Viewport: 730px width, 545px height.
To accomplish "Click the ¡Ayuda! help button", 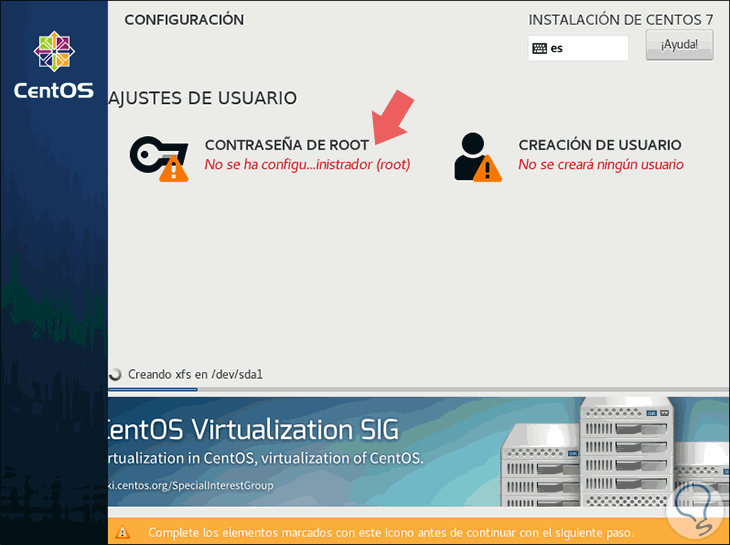I will pyautogui.click(x=679, y=45).
